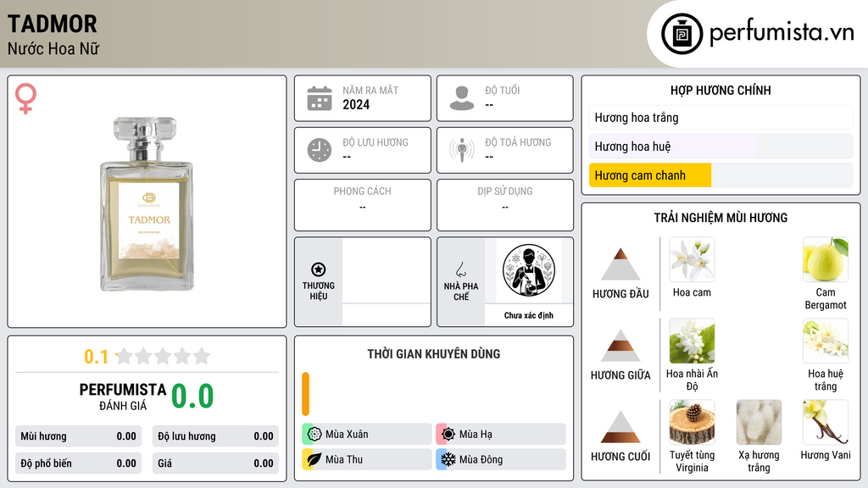The image size is (868, 488).
Task: Open the Hoa cam note thumbnail
Action: click(692, 259)
